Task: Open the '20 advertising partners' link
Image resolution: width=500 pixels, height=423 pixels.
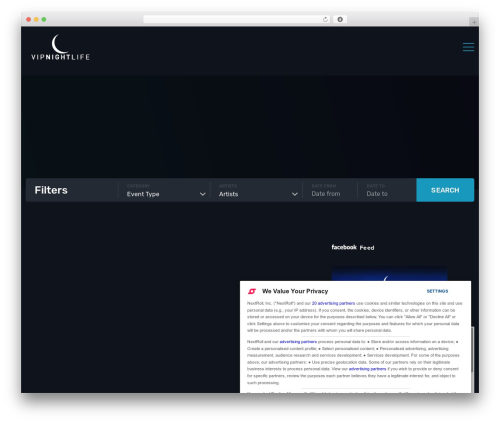Action: click(x=333, y=303)
